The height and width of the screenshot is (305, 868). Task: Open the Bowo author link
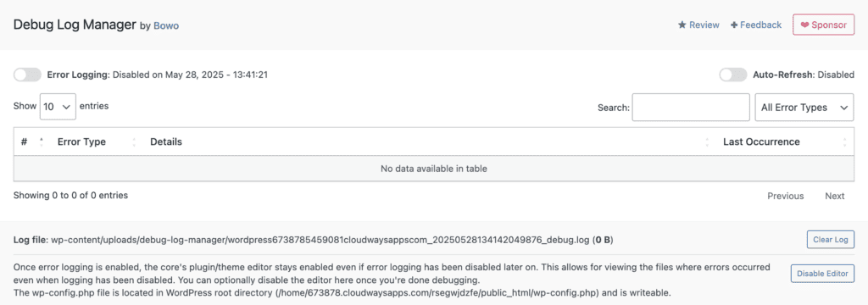click(165, 25)
